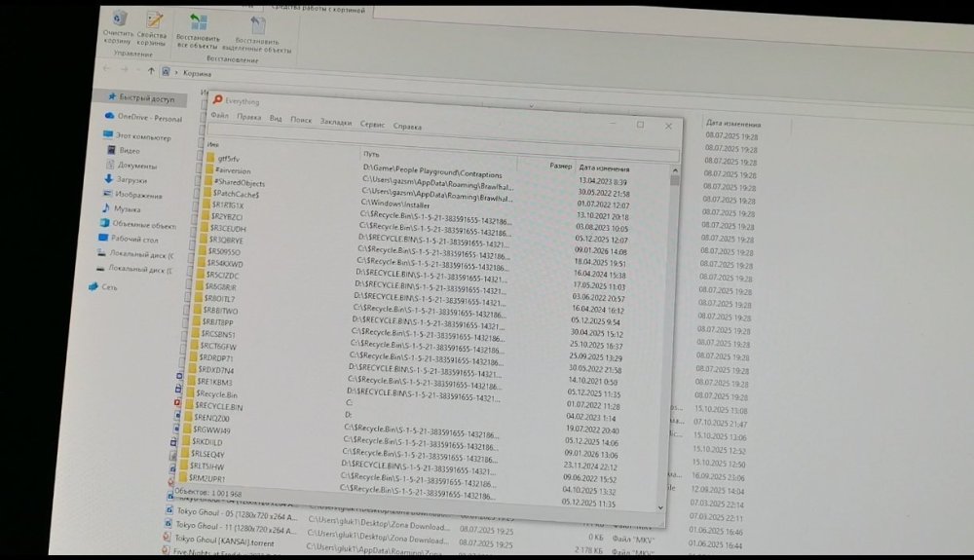Click path D:\Game\People Playground\Contraptions
Viewport: 974px width, 560px height.
tap(432, 170)
